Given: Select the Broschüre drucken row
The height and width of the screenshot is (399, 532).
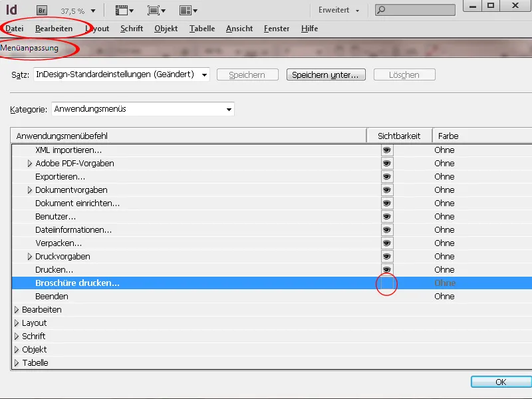Looking at the screenshot, I should point(272,283).
